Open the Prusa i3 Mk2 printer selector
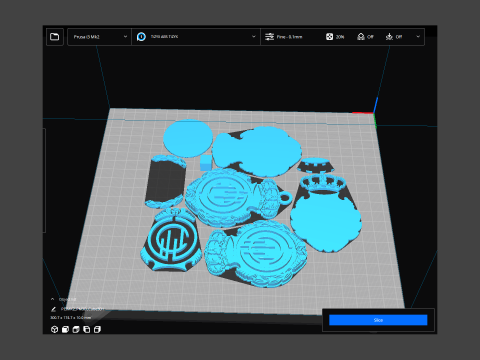The height and width of the screenshot is (360, 480). tap(99, 37)
